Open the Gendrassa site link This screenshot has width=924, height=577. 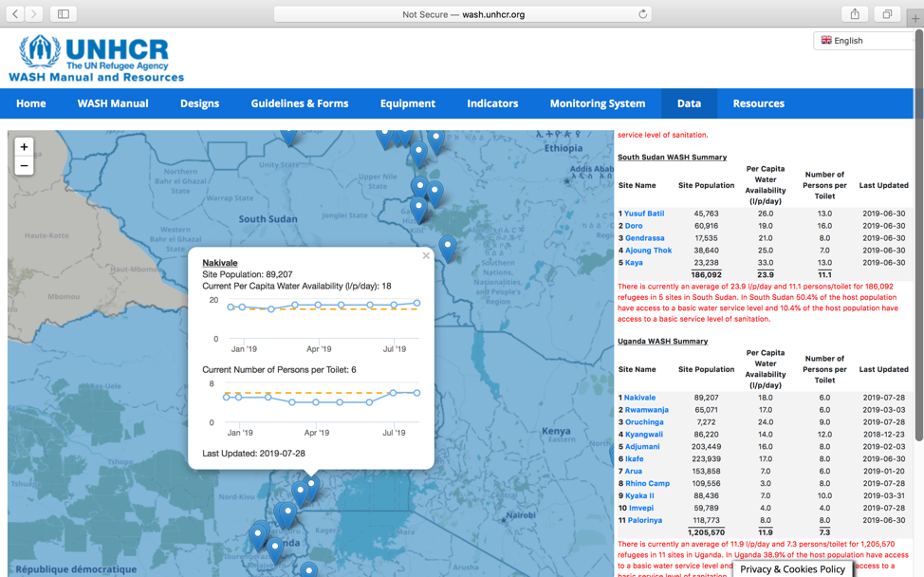(645, 238)
